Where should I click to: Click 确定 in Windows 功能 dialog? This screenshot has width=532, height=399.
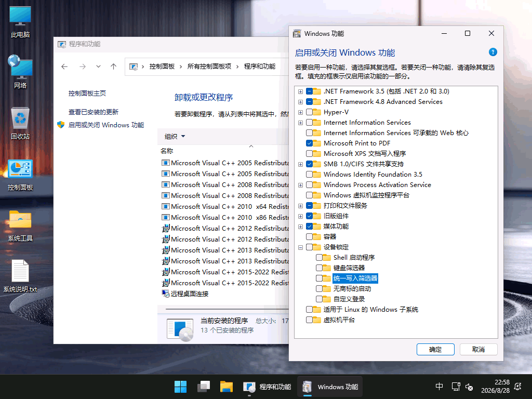[x=435, y=350]
